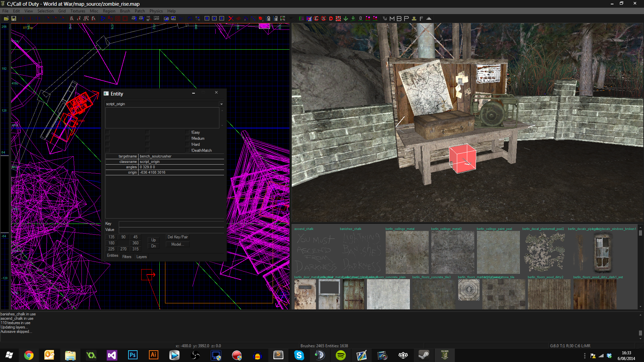The image size is (644, 362).
Task: Open Photoshop from the taskbar
Action: tap(132, 355)
